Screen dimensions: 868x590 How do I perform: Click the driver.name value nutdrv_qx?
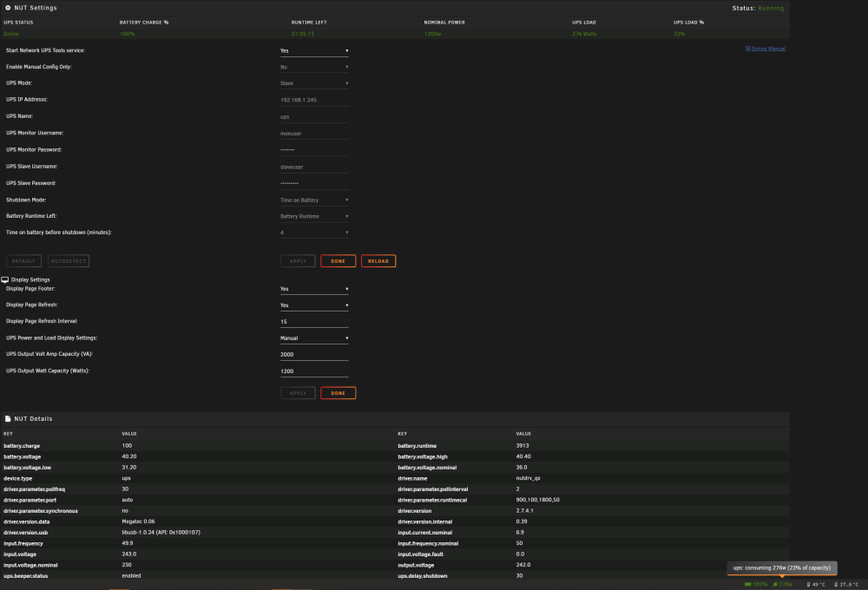tap(528, 478)
